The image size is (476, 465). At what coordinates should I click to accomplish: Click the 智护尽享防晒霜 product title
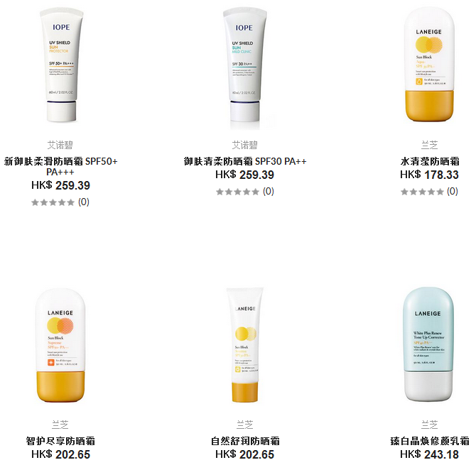pos(60,441)
